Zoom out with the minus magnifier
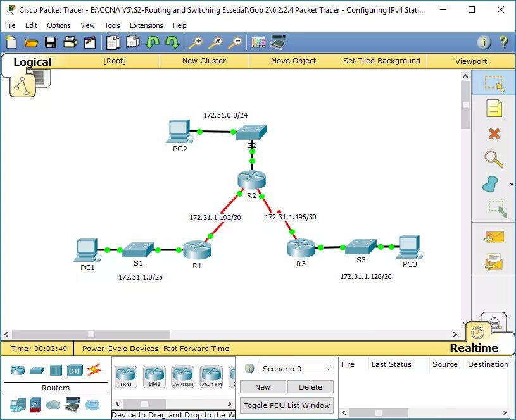Screen dimensions: 516x420 point(235,43)
